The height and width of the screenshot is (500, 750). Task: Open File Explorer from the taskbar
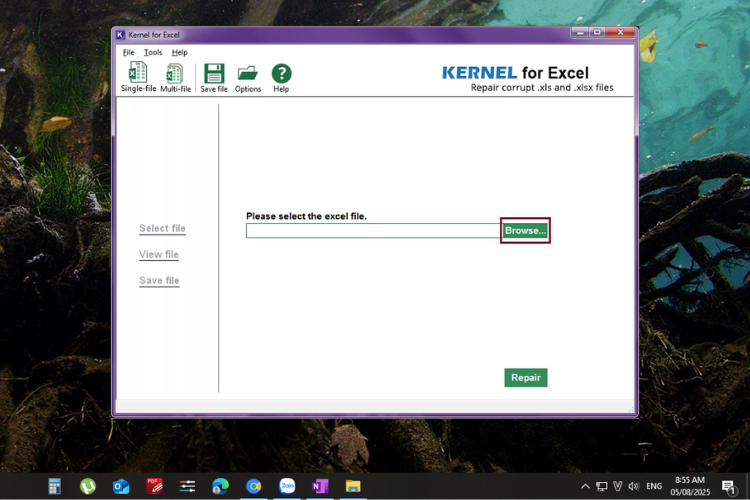(x=353, y=487)
